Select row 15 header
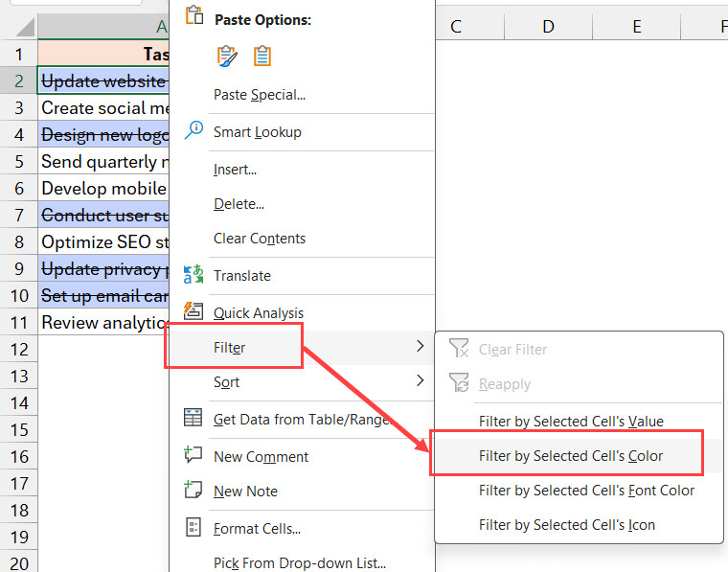 [18, 429]
